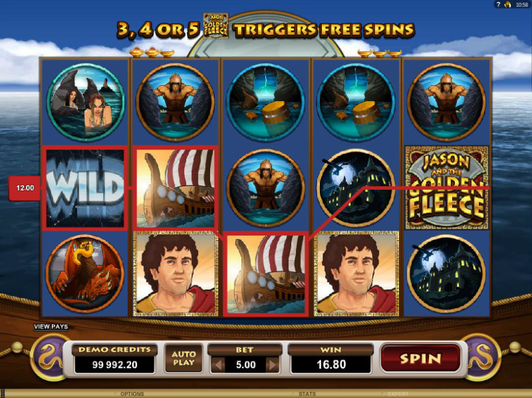Open the Stats menu in bottom bar
The height and width of the screenshot is (398, 532).
(x=307, y=394)
